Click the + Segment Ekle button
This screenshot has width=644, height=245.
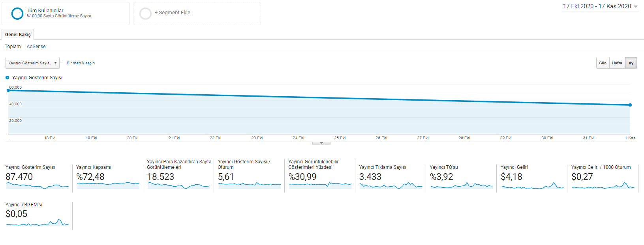point(173,13)
